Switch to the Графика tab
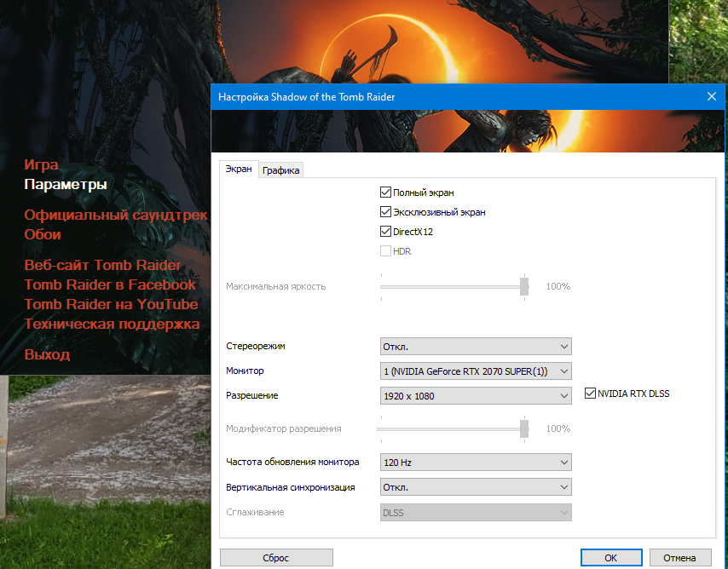This screenshot has width=728, height=569. (281, 170)
